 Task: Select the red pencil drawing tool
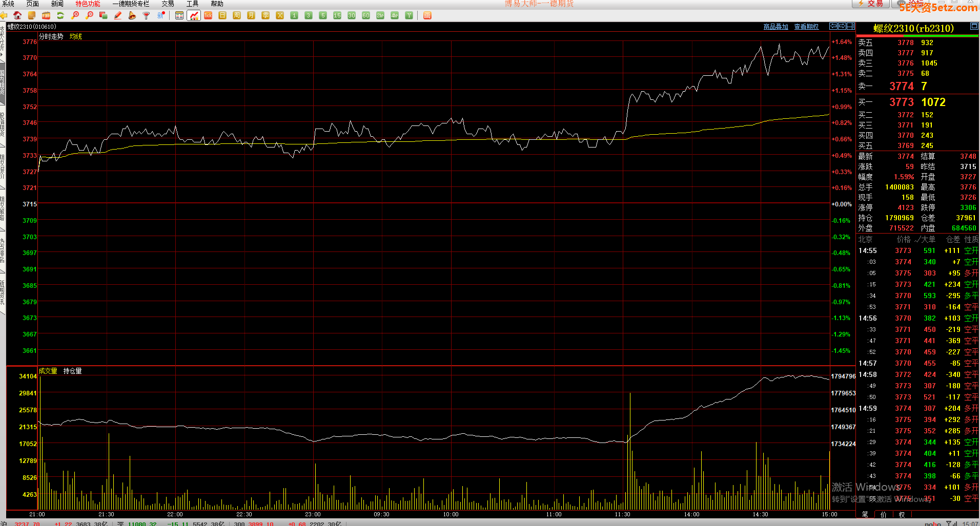click(118, 15)
